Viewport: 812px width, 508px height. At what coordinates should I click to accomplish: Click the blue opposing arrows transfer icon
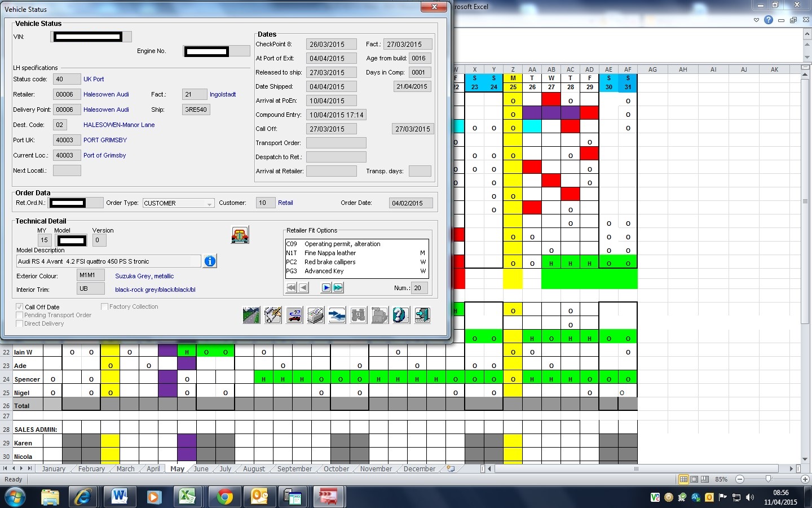[337, 315]
